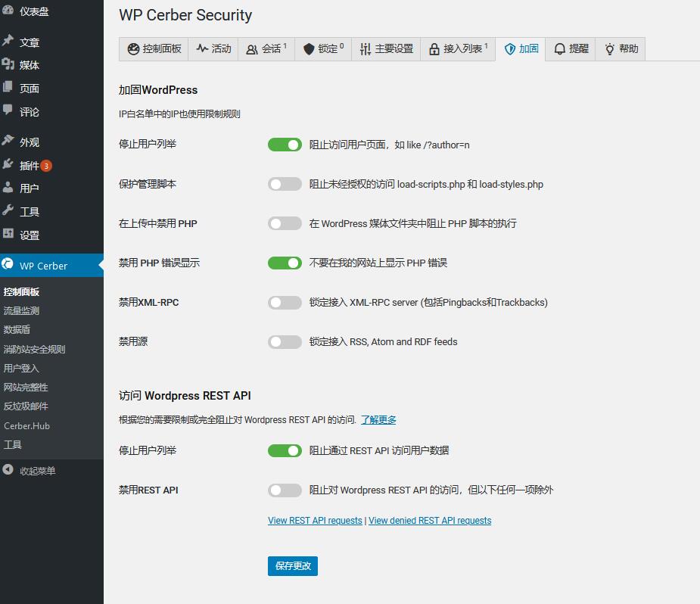Disable 停止用户列举 toggle for /?author=n
Viewport: 700px width, 604px height.
[285, 145]
